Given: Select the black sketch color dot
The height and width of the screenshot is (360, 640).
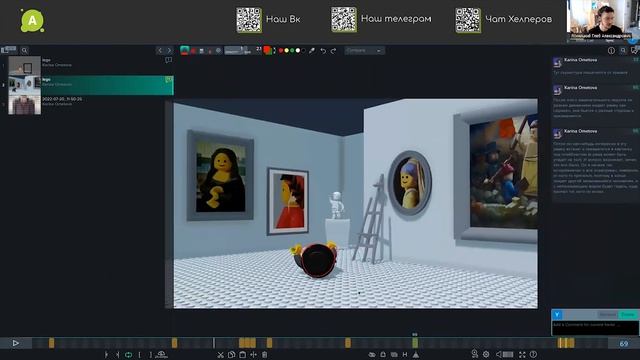Looking at the screenshot, I should (303, 50).
